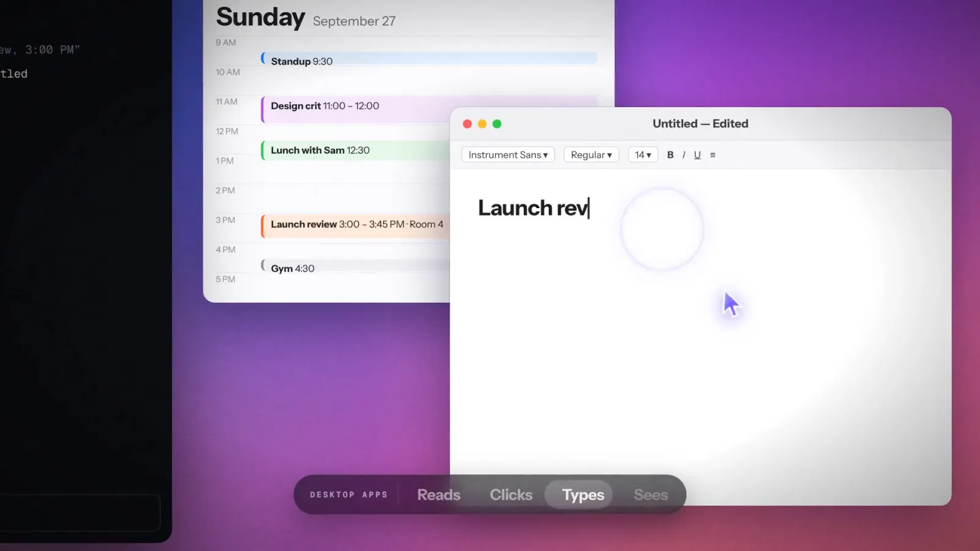
Task: Click the '12 PM' time label in calendar
Action: [227, 131]
